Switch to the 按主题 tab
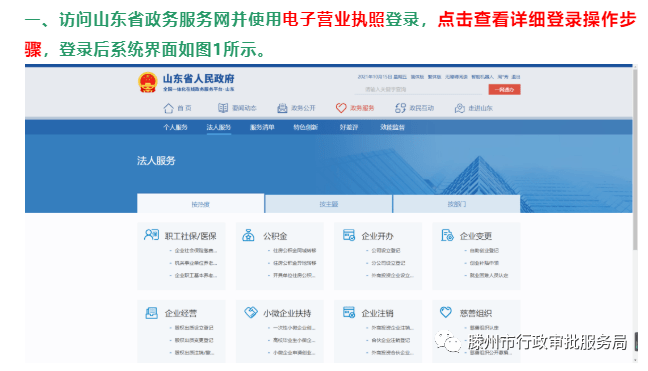Screen dimensions: 648x371 (329, 204)
